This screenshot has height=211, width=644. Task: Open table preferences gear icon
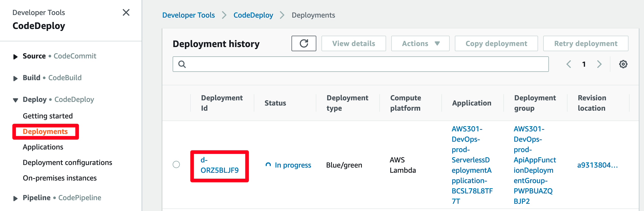point(623,64)
